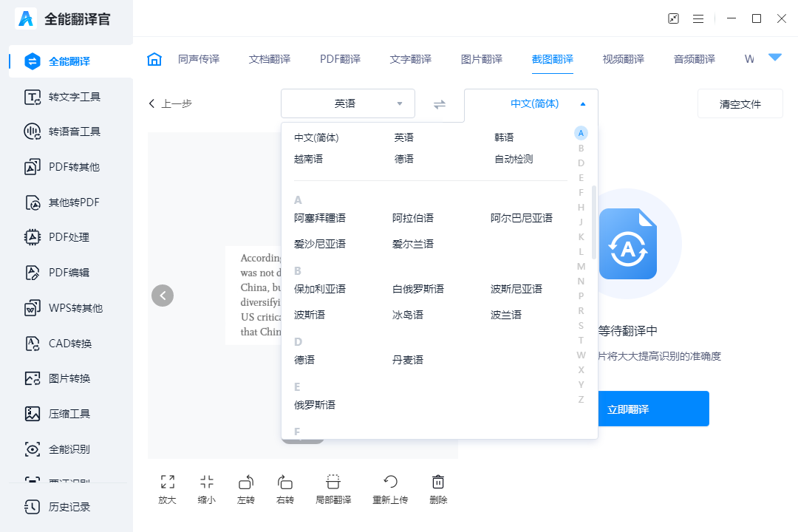Swap source and target languages
This screenshot has width=798, height=532.
440,104
